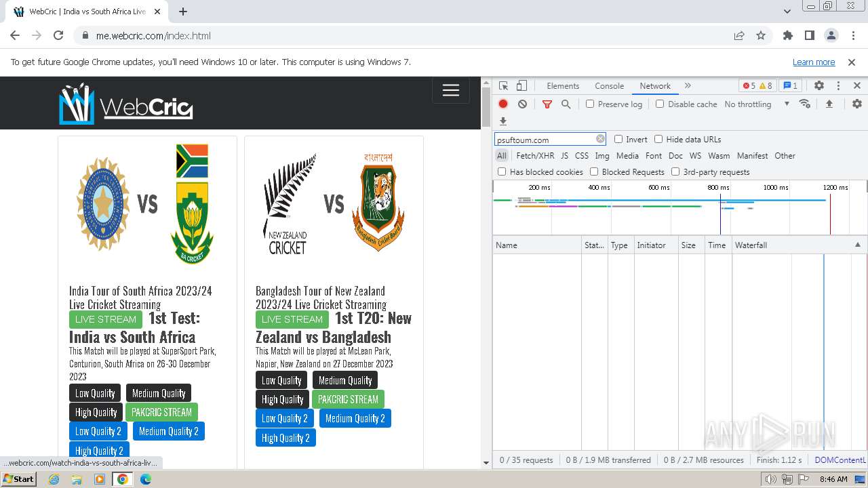Open Medium Quality 2 for India match
Viewport: 868px width, 488px height.
[x=169, y=431]
